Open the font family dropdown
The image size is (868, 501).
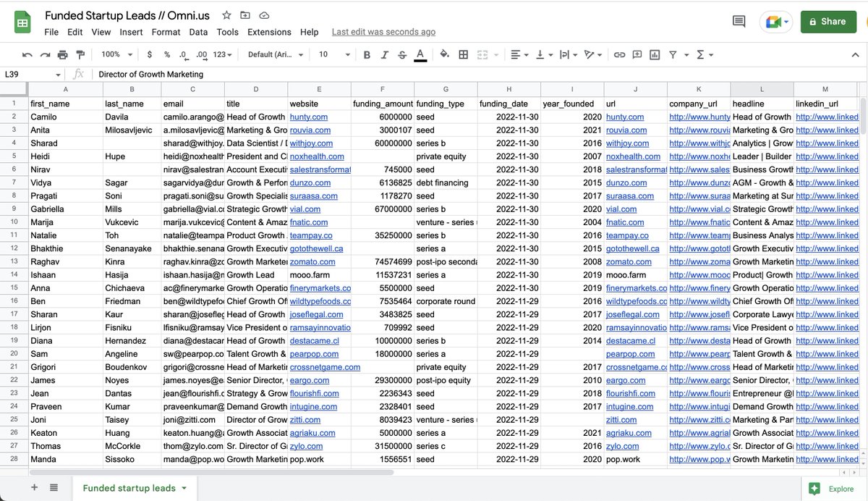(276, 54)
